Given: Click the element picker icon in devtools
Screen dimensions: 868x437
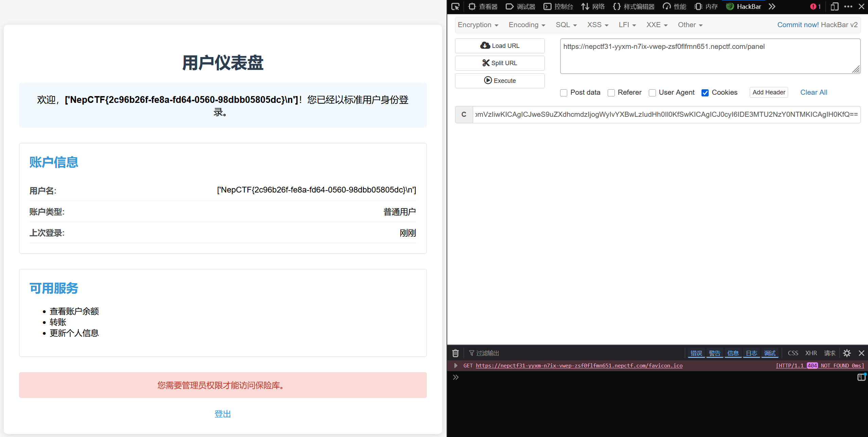Looking at the screenshot, I should pos(455,6).
